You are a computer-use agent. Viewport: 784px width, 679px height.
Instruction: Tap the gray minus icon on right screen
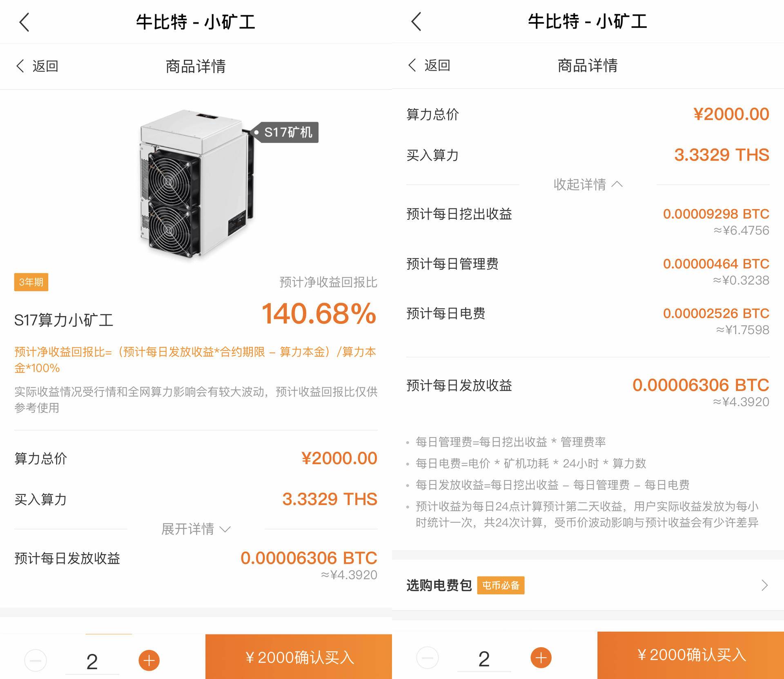pyautogui.click(x=428, y=657)
